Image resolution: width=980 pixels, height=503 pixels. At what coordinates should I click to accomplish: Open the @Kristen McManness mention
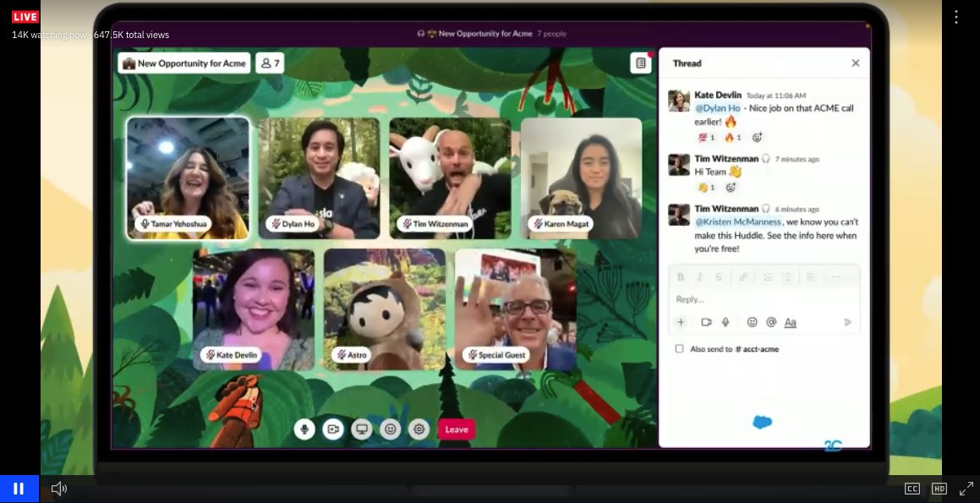click(738, 221)
